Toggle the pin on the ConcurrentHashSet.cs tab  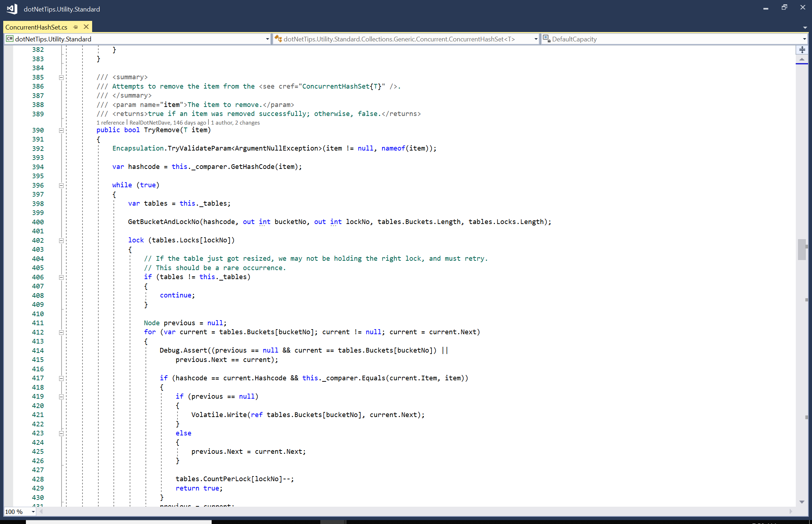(75, 27)
